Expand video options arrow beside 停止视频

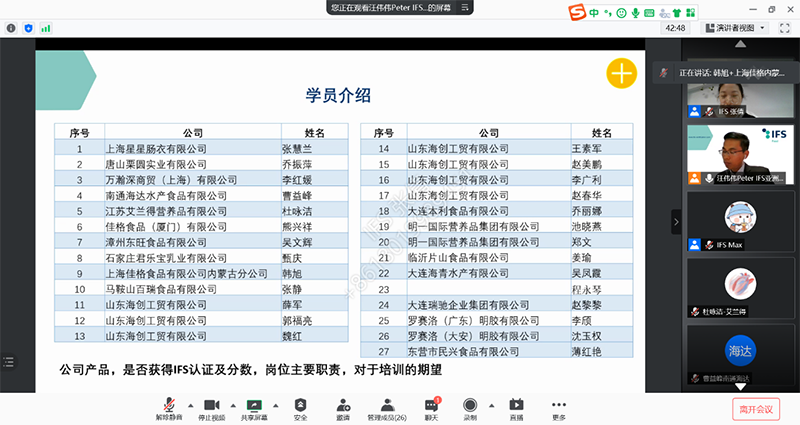tap(233, 406)
